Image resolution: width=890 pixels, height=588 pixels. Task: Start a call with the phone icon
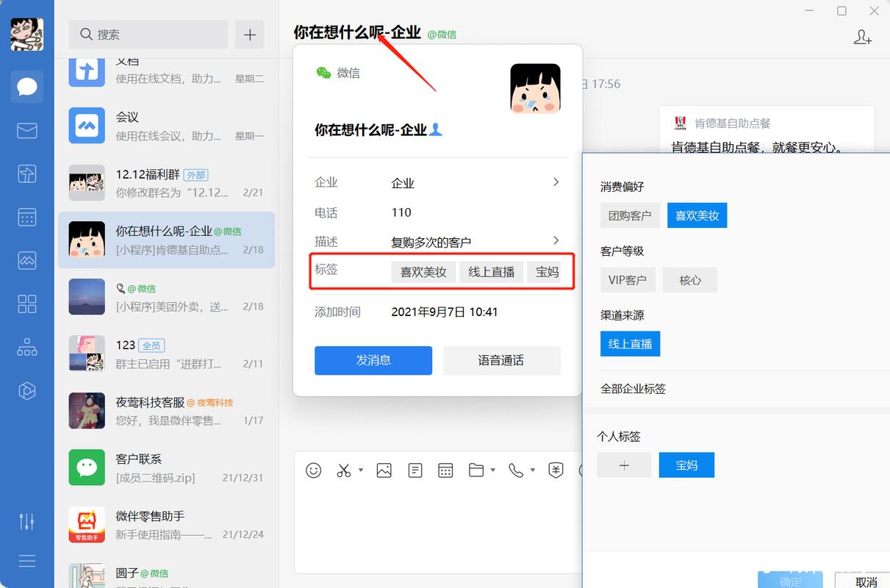[516, 470]
